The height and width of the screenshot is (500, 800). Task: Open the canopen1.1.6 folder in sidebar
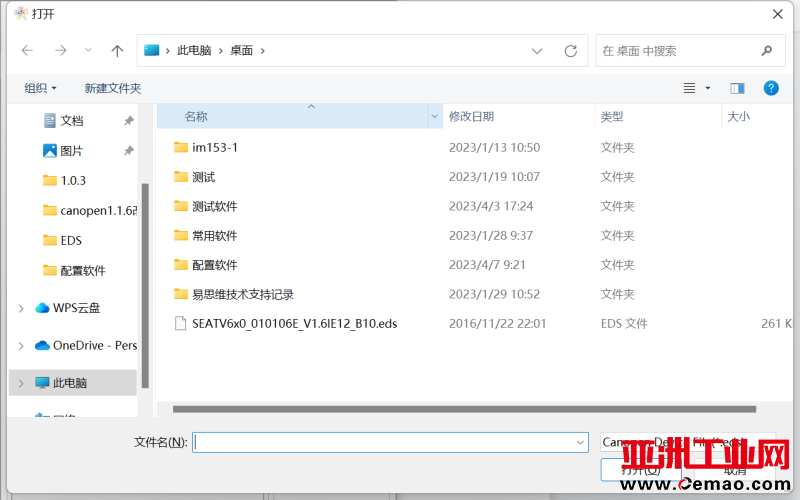click(x=90, y=210)
